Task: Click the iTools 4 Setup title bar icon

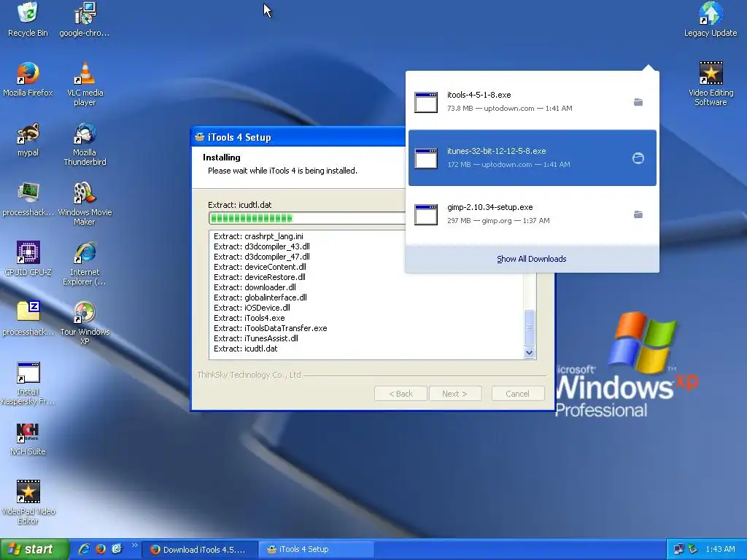Action: tap(199, 137)
